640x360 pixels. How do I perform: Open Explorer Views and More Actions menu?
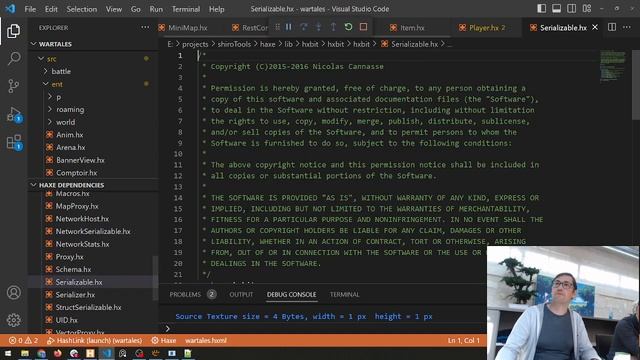pyautogui.click(x=145, y=27)
